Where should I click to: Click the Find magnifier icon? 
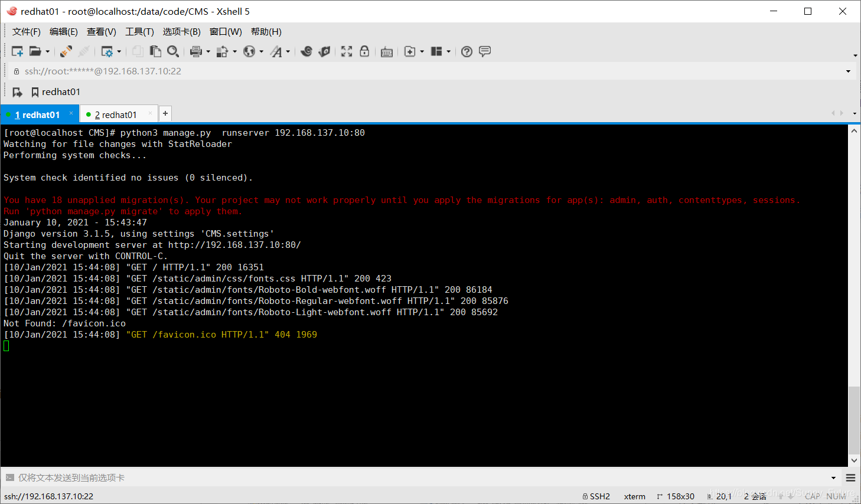coord(173,51)
